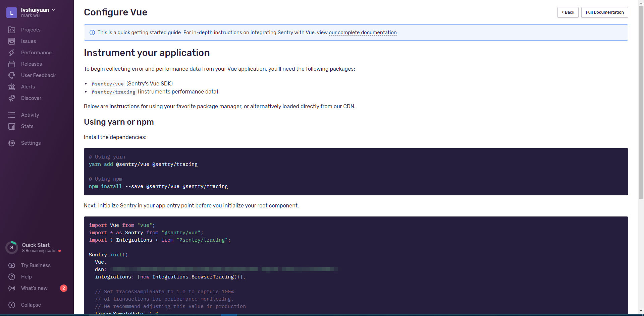644x316 pixels.
Task: Click the Try Business lightning icon
Action: pos(12,265)
